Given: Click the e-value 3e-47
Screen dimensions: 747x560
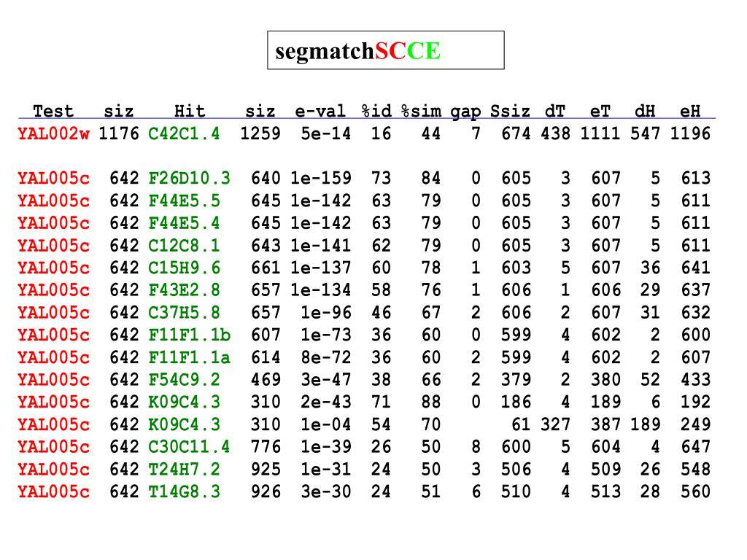Looking at the screenshot, I should [325, 379].
